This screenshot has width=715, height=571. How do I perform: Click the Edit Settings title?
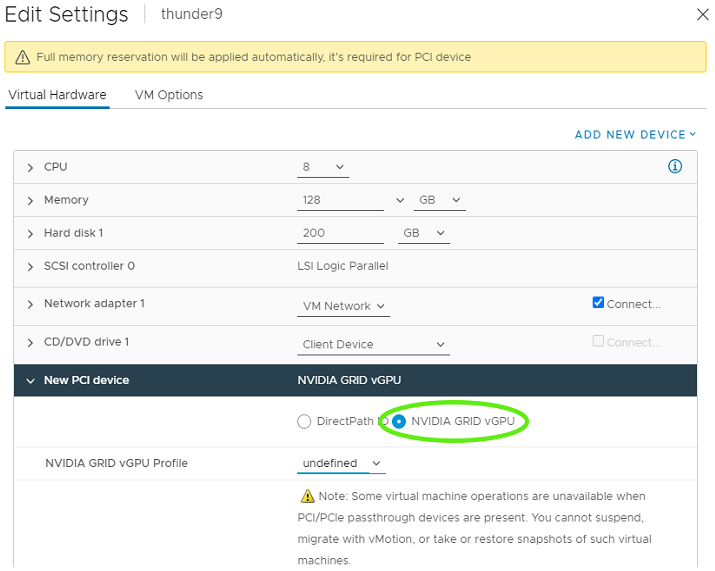[67, 14]
